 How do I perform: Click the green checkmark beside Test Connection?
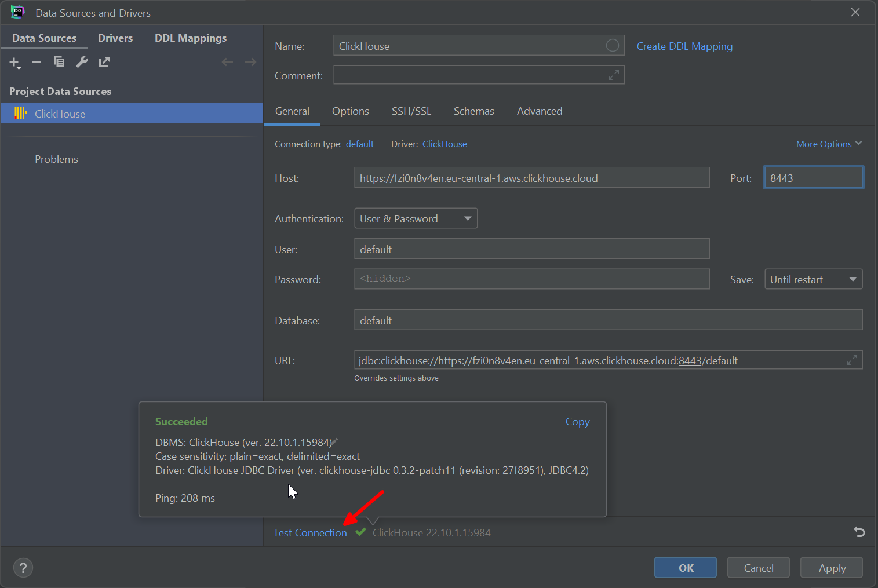coord(360,532)
